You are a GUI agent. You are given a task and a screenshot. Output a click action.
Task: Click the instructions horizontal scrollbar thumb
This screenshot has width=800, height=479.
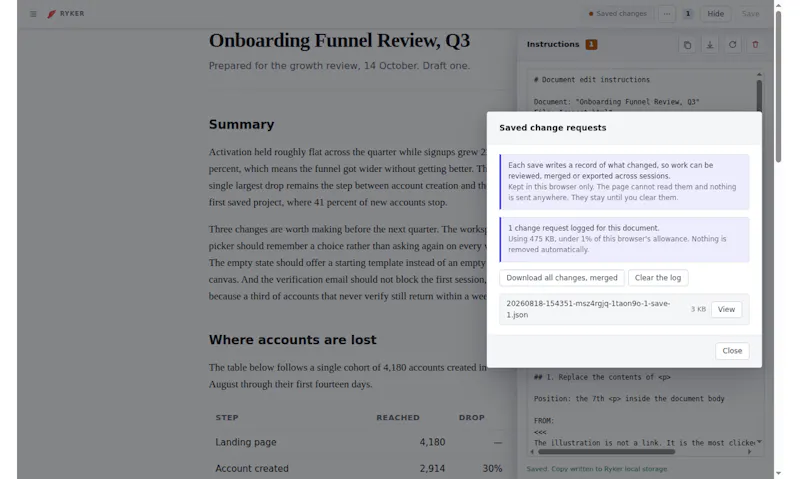point(606,451)
